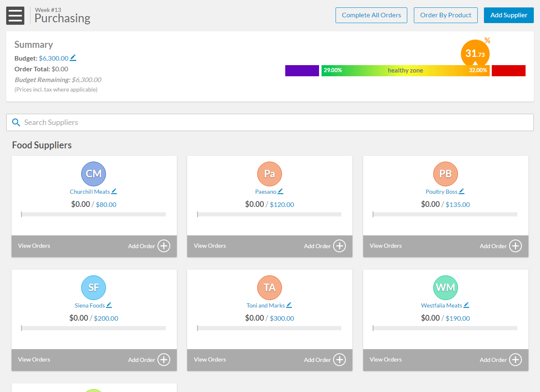Click the Add Supplier button
The height and width of the screenshot is (392, 540).
click(509, 15)
